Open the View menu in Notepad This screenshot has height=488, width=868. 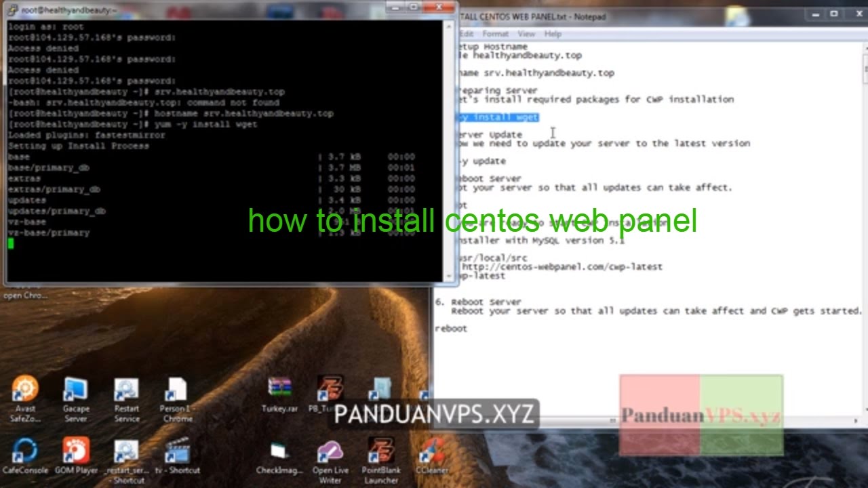click(x=526, y=34)
